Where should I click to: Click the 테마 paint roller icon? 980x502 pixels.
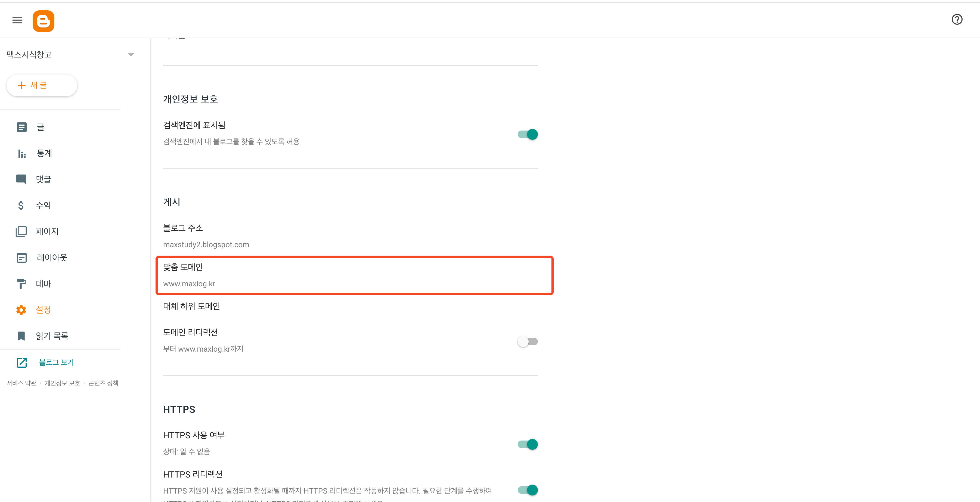point(21,284)
